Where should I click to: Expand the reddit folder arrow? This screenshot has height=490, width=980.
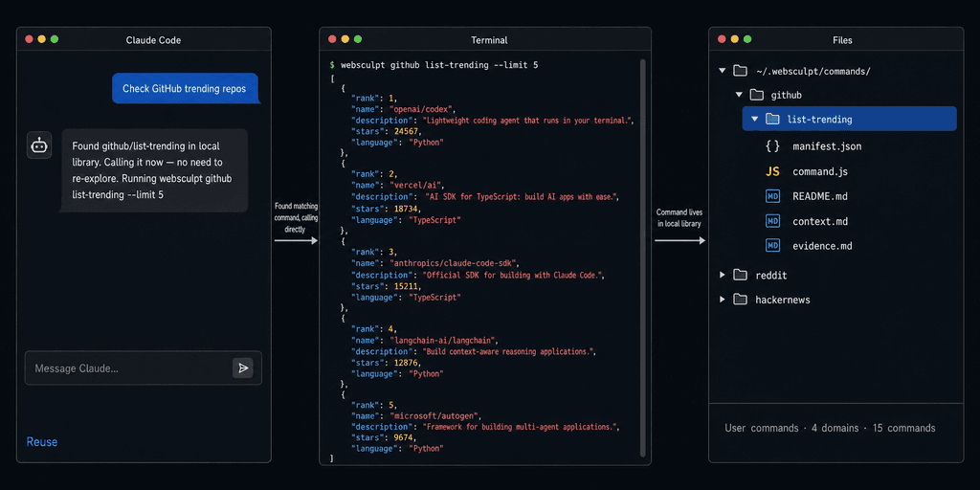[722, 275]
